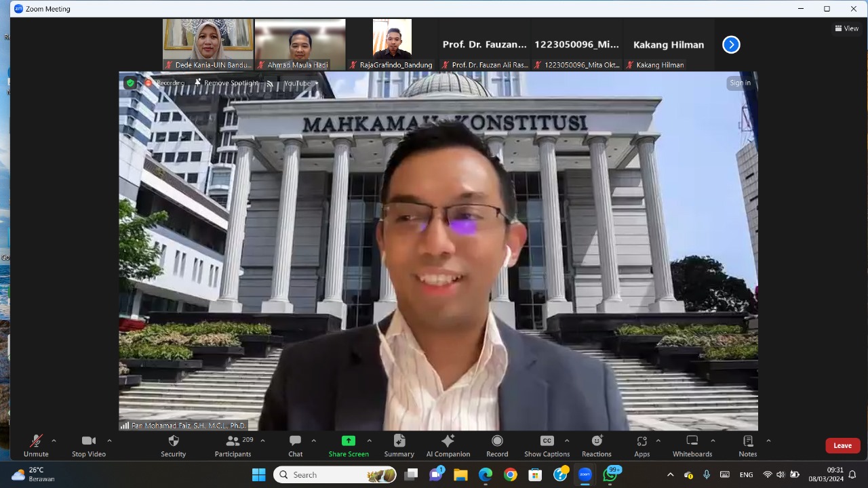Open the Apps menu item
Viewport: 868px width, 488px height.
click(642, 445)
